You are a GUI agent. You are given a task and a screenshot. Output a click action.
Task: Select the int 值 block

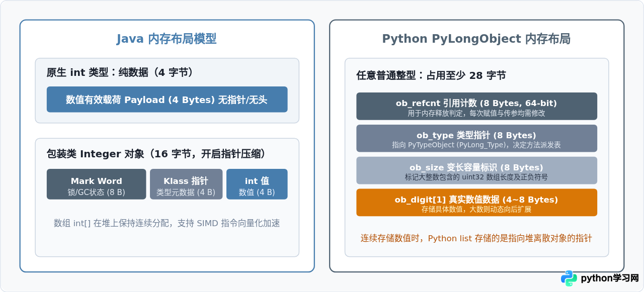point(257,184)
